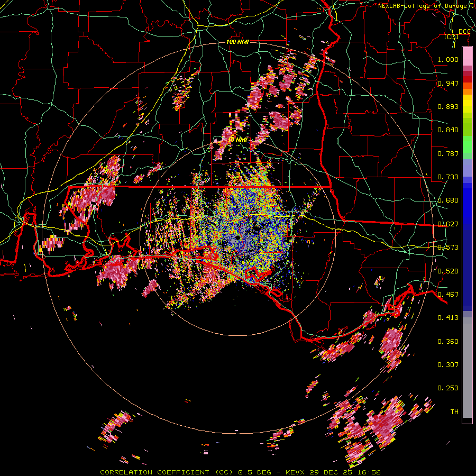Select the 0.573 scale value

point(448,248)
